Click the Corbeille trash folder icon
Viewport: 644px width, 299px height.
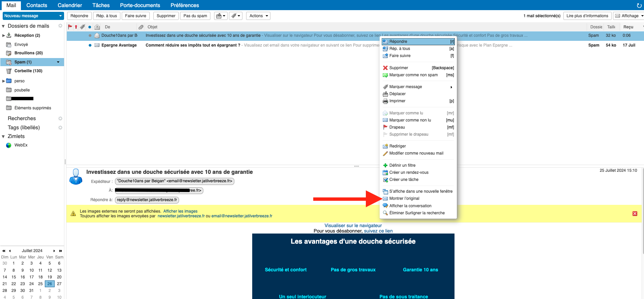point(9,71)
